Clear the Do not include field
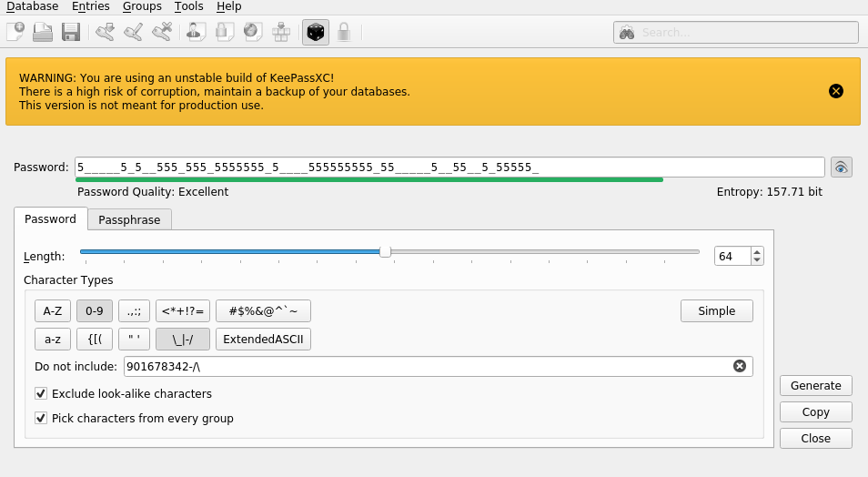Viewport: 868px width, 477px height. click(740, 366)
